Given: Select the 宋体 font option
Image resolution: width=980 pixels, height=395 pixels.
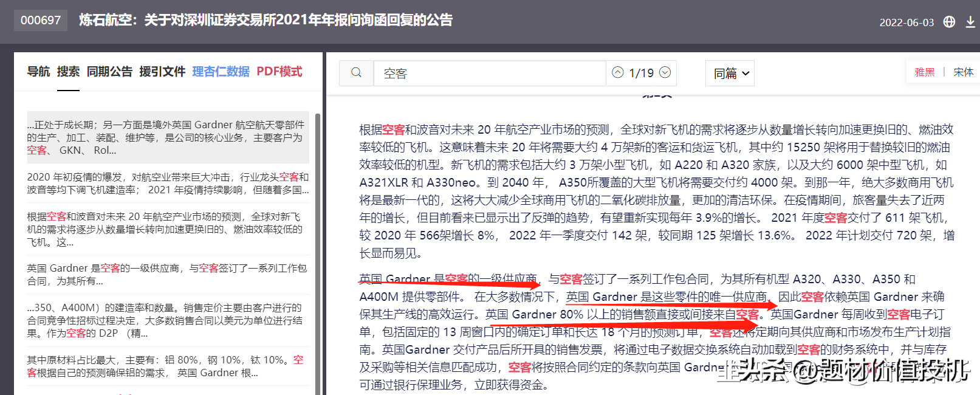Looking at the screenshot, I should click(x=964, y=72).
